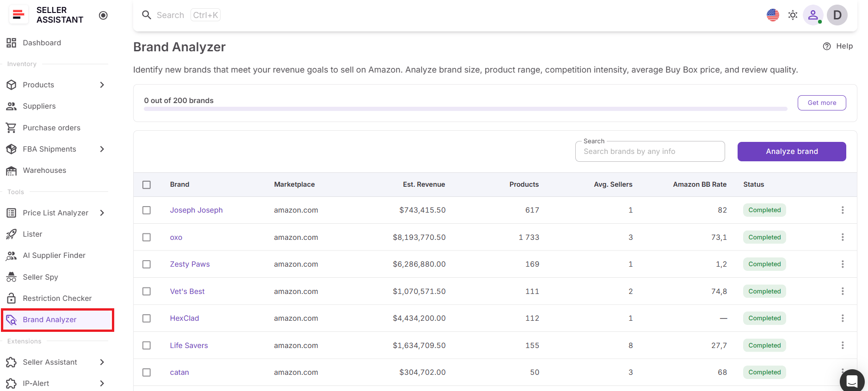Click the Lister rocket icon
The width and height of the screenshot is (868, 391).
coord(12,234)
